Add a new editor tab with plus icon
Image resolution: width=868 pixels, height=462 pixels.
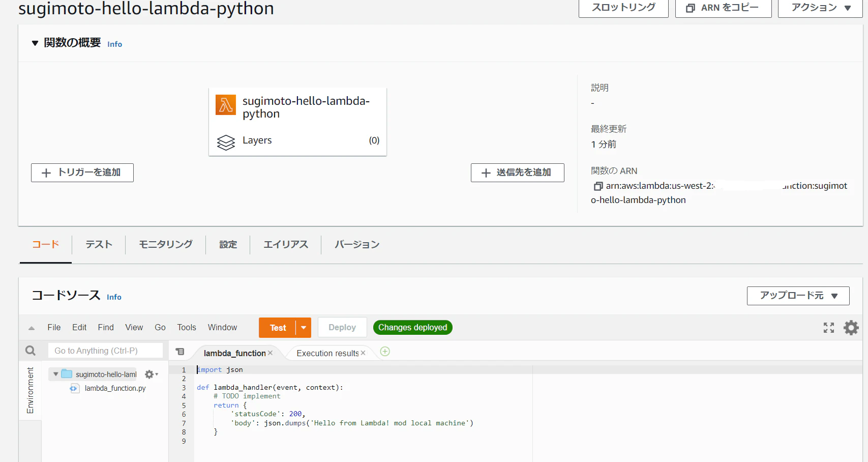coord(385,352)
